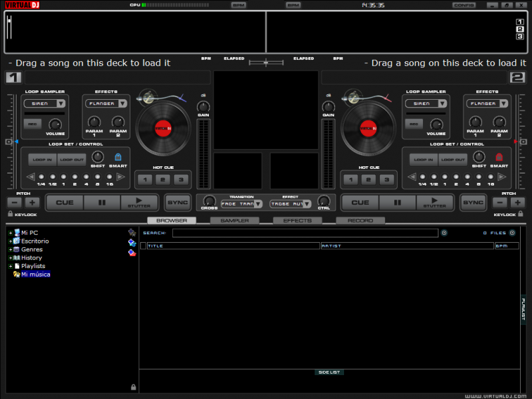
Task: Toggle deck 1 Smart loop lock
Action: coord(118,157)
